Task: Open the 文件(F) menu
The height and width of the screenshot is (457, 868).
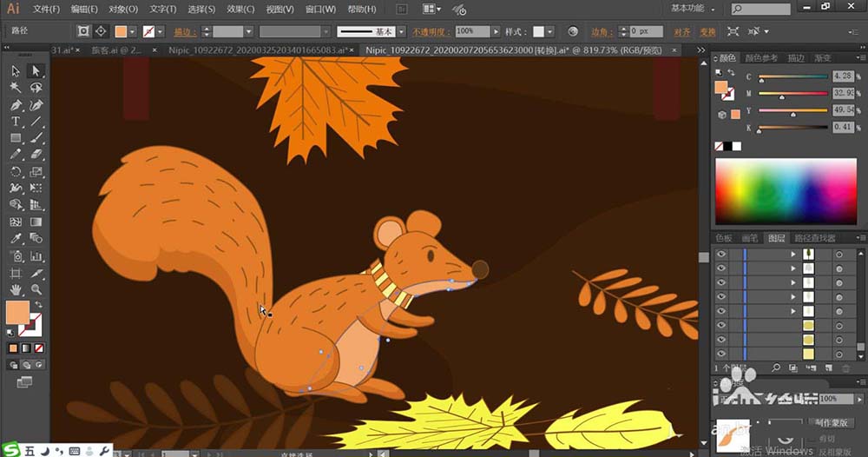Action: (46, 10)
